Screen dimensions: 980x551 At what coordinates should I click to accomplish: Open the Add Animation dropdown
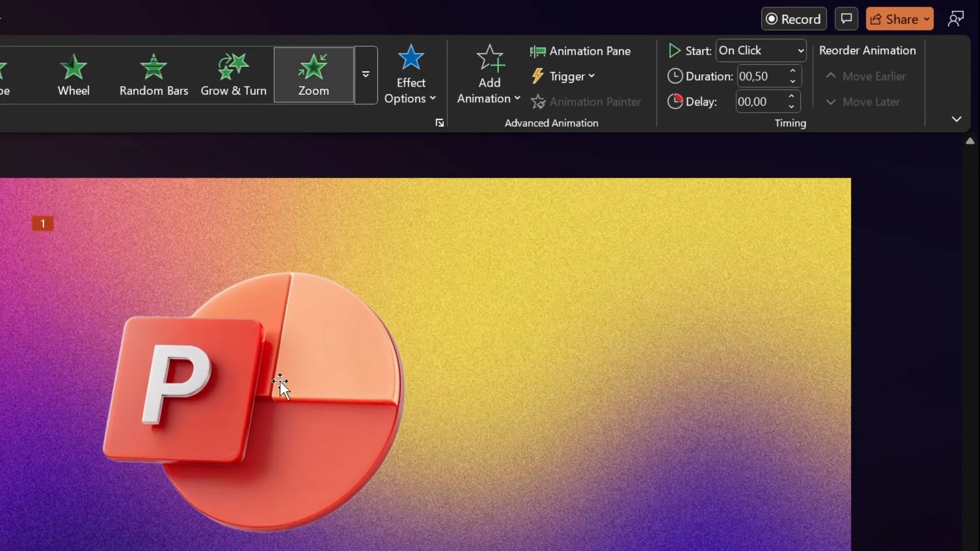click(x=488, y=74)
